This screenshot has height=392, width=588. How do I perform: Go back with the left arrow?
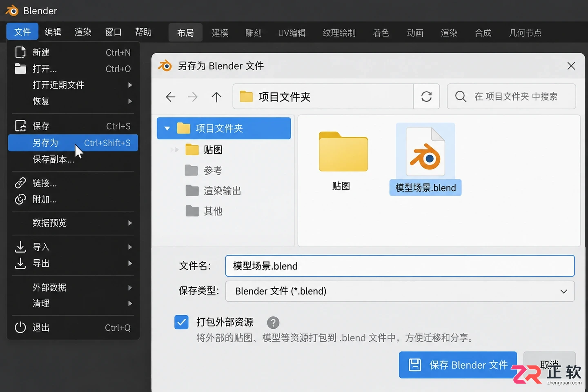tap(171, 97)
